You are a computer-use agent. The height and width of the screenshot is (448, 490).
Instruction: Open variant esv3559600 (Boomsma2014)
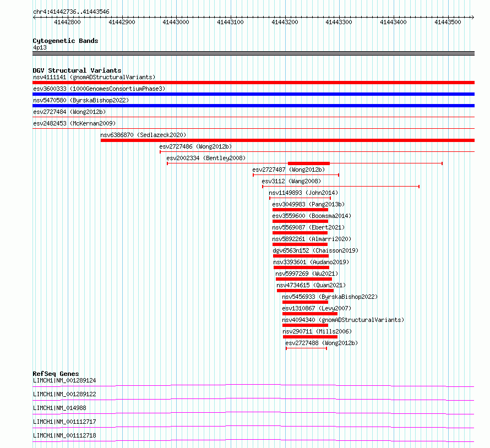click(312, 216)
